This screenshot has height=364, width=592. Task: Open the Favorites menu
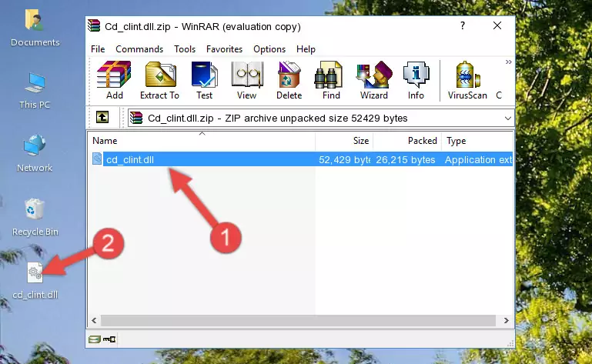(224, 49)
